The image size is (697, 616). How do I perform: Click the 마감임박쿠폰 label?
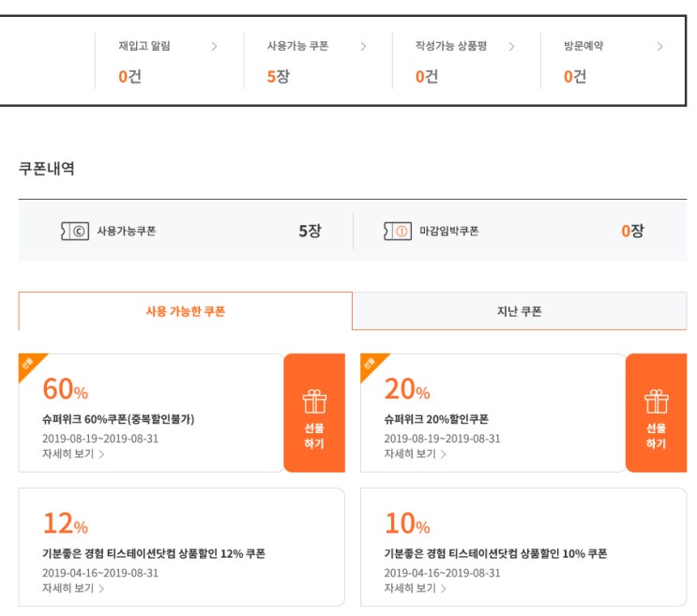click(449, 231)
